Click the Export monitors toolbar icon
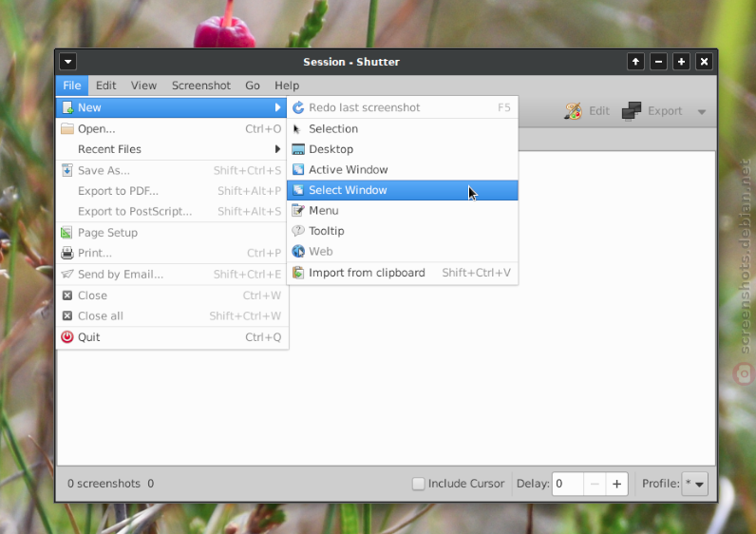The height and width of the screenshot is (534, 756). (x=632, y=111)
